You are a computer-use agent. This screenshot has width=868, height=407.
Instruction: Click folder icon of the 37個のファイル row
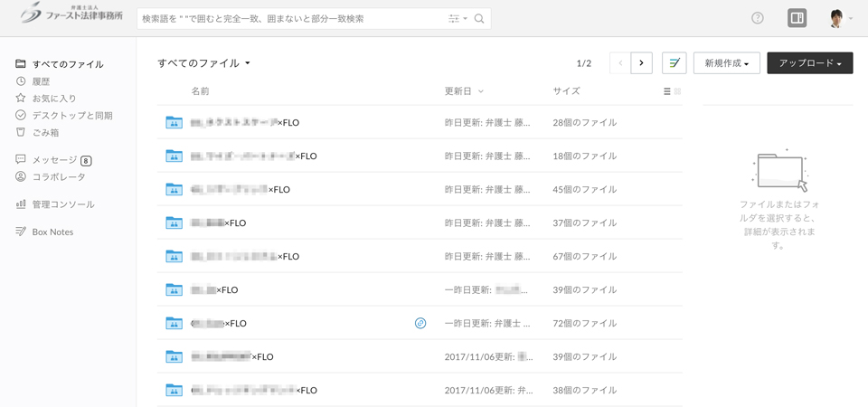click(174, 223)
